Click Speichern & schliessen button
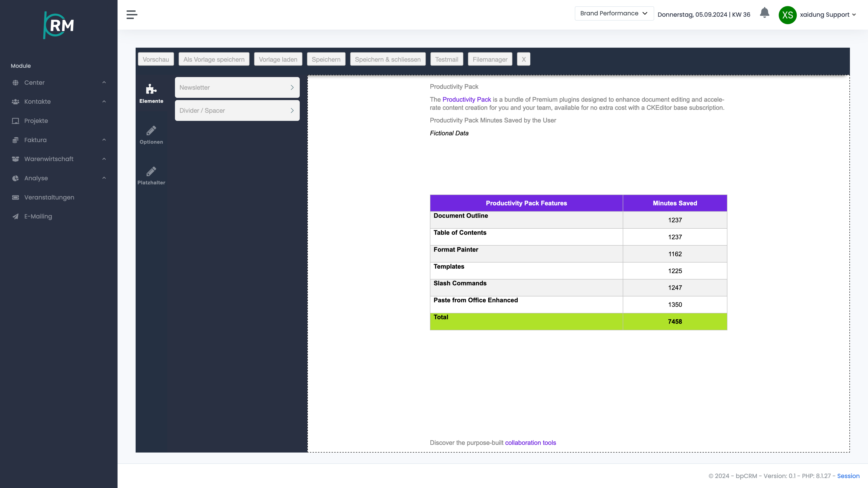The image size is (868, 488). (387, 59)
